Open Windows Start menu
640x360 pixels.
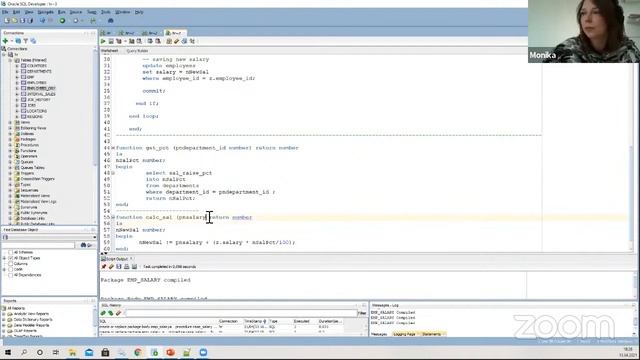tap(8, 352)
